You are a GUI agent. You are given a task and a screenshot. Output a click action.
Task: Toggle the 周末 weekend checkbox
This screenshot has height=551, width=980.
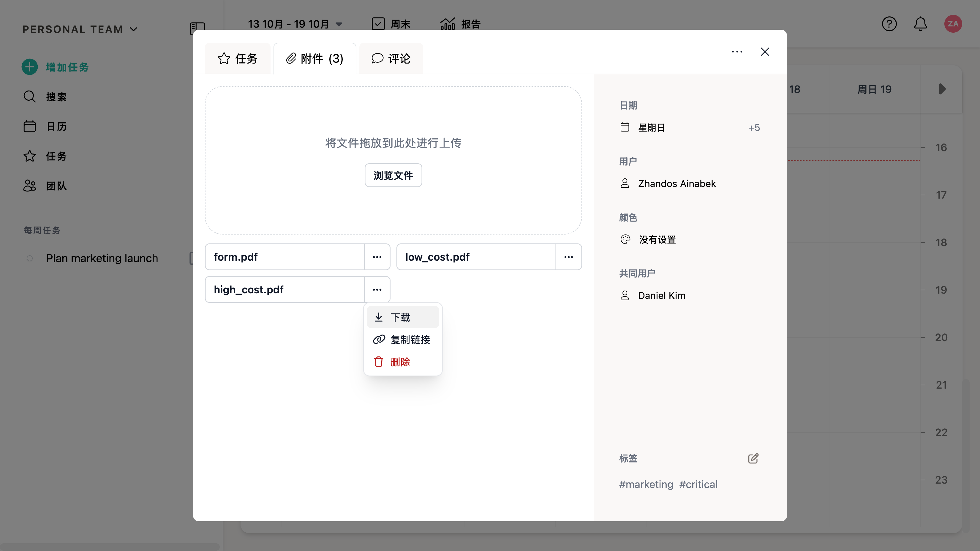378,24
